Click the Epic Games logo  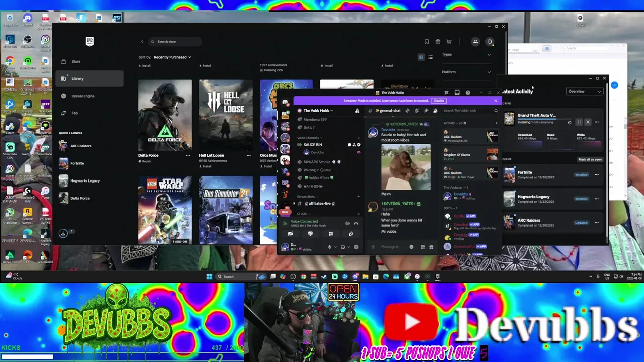point(89,41)
